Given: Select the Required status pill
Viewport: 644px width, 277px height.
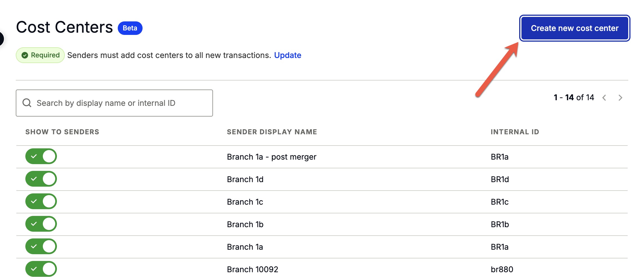Looking at the screenshot, I should coord(39,55).
